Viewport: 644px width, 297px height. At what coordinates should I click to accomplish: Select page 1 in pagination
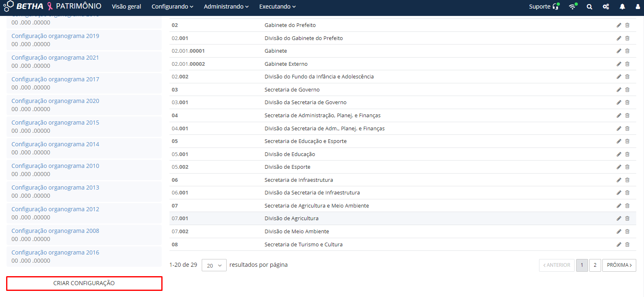coord(582,265)
